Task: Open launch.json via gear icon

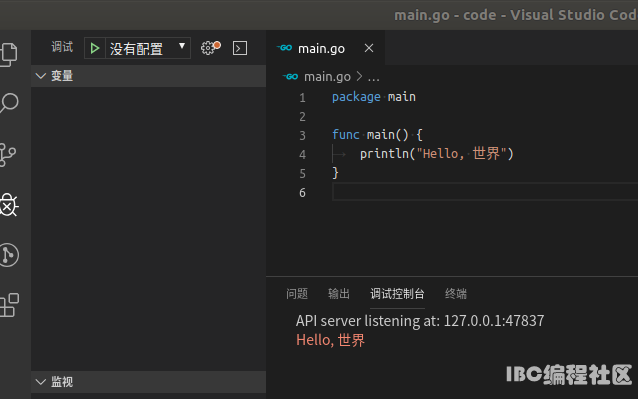Action: click(210, 48)
